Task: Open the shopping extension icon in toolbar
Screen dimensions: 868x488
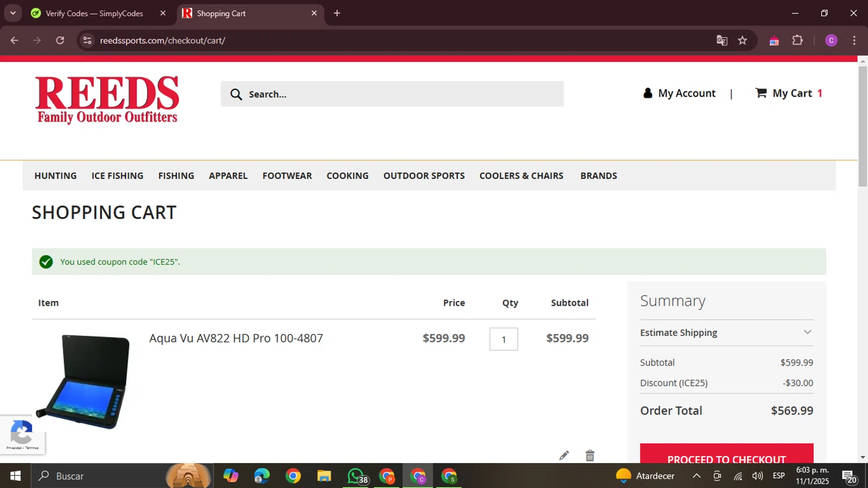Action: tap(774, 41)
